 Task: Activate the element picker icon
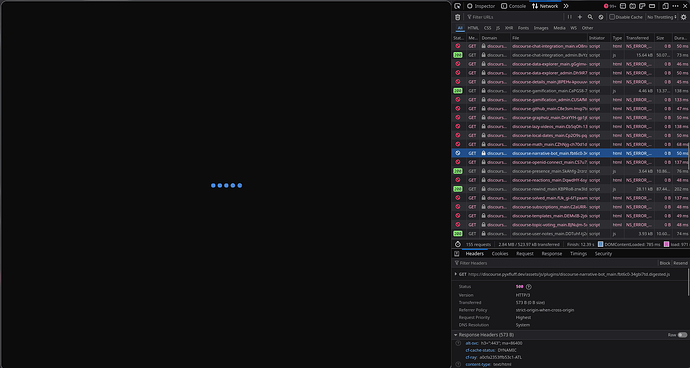(457, 6)
